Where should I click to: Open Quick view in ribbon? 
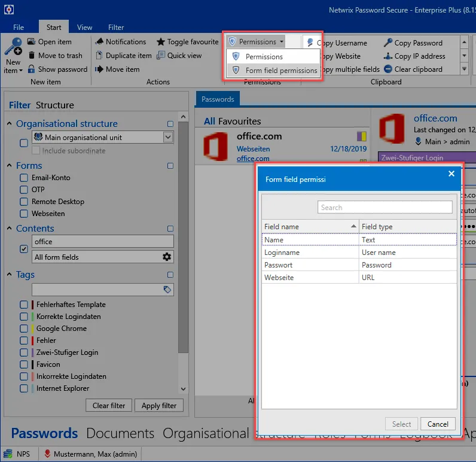click(x=179, y=55)
